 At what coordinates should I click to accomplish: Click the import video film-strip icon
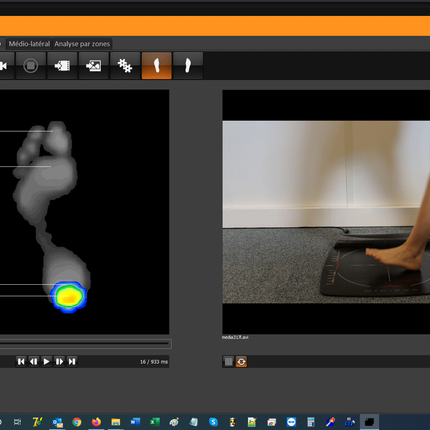tap(62, 66)
